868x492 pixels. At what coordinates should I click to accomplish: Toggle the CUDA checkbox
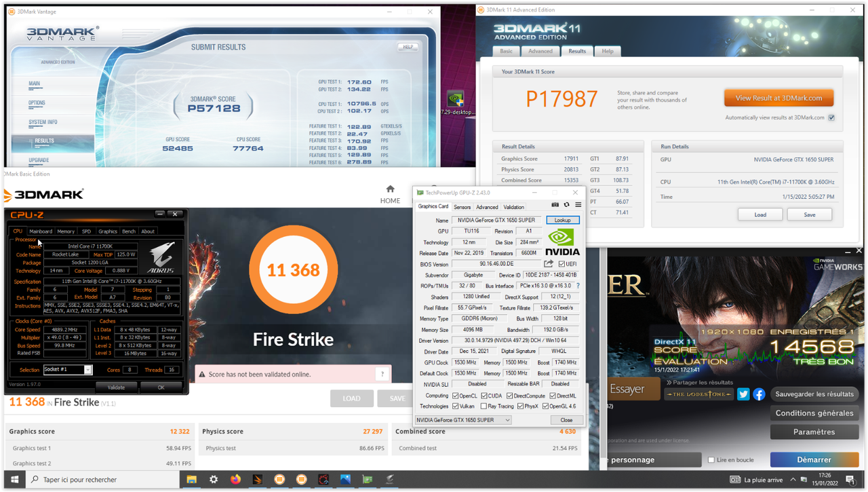coord(483,396)
